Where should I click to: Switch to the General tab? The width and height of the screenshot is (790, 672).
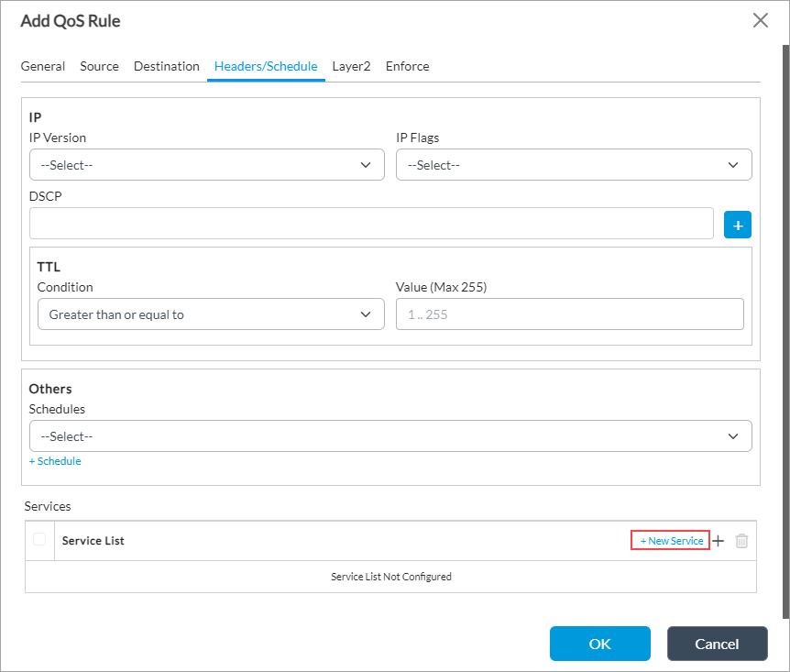click(43, 66)
